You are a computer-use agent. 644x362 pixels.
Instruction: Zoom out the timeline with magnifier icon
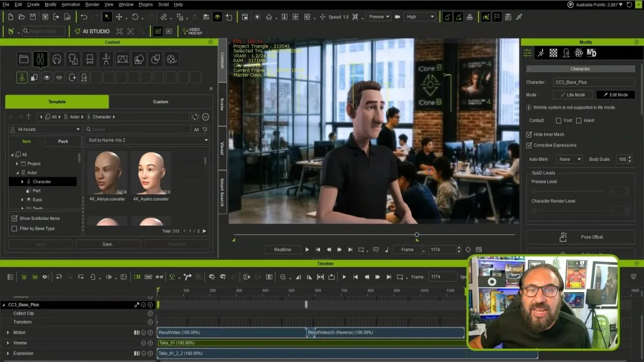pos(283,277)
